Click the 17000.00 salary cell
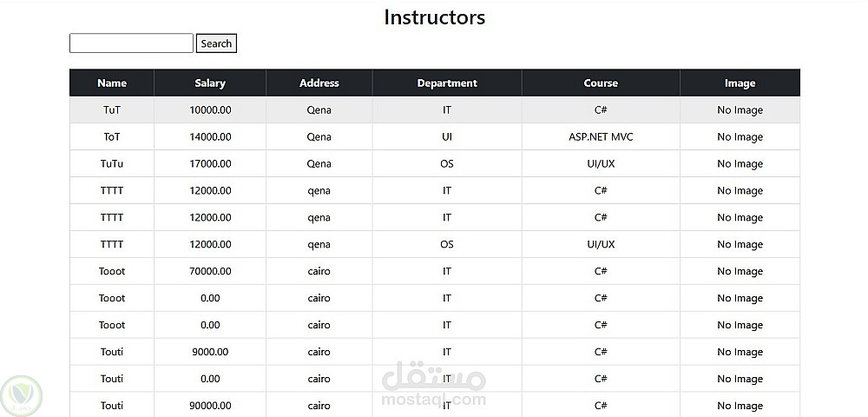 (210, 164)
